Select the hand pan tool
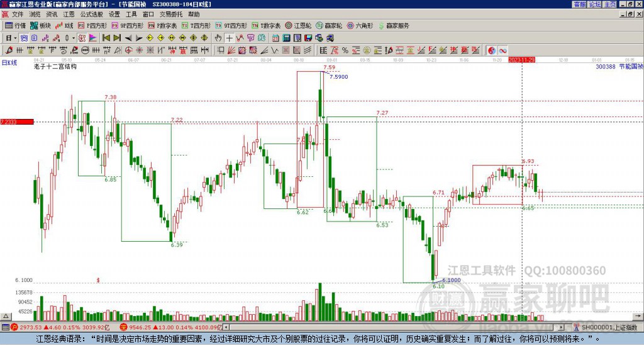Screen dimensions: 644x345 coord(218,38)
